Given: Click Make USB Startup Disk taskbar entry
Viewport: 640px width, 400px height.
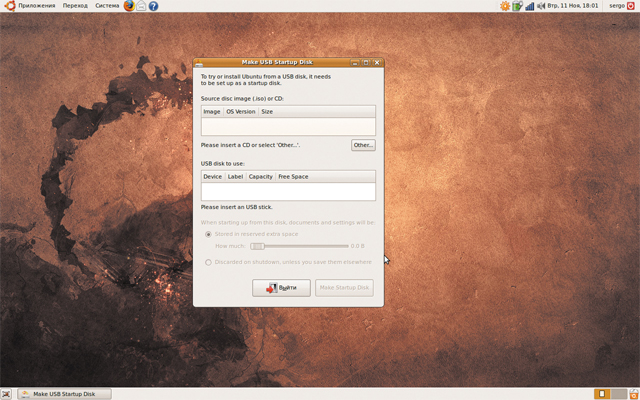Looking at the screenshot, I should (x=64, y=394).
